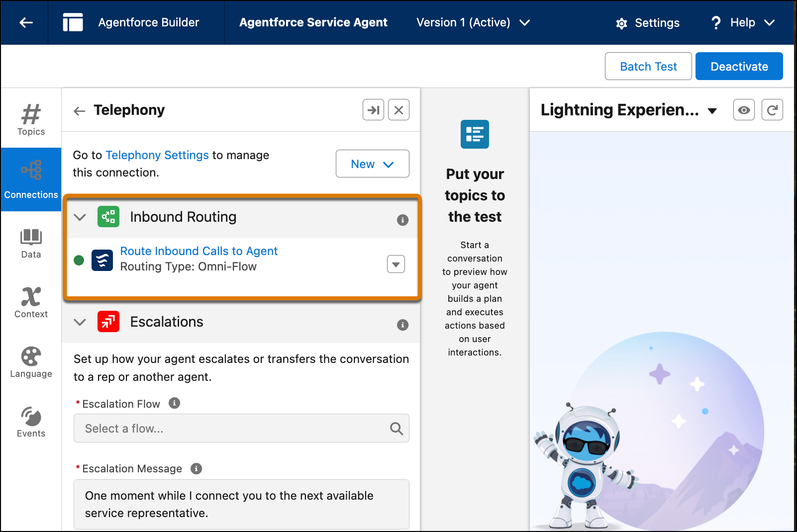
Task: Close the Telephony panel
Action: (x=398, y=110)
